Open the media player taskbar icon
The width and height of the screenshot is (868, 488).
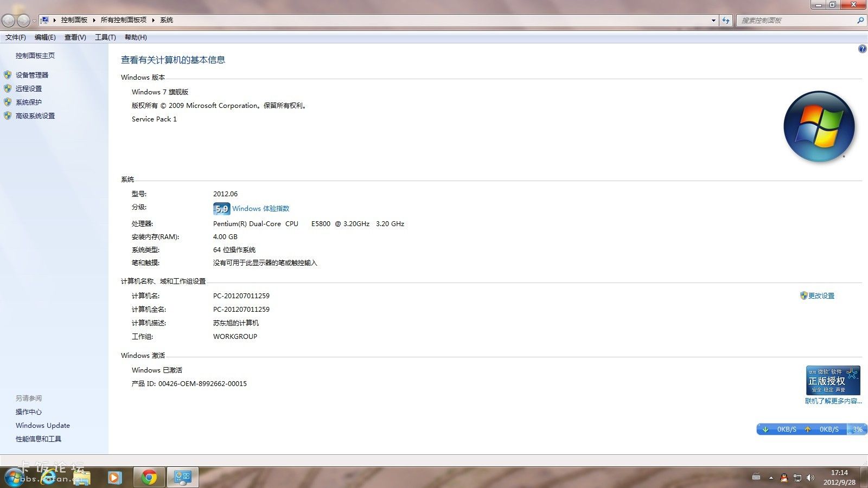tap(114, 477)
